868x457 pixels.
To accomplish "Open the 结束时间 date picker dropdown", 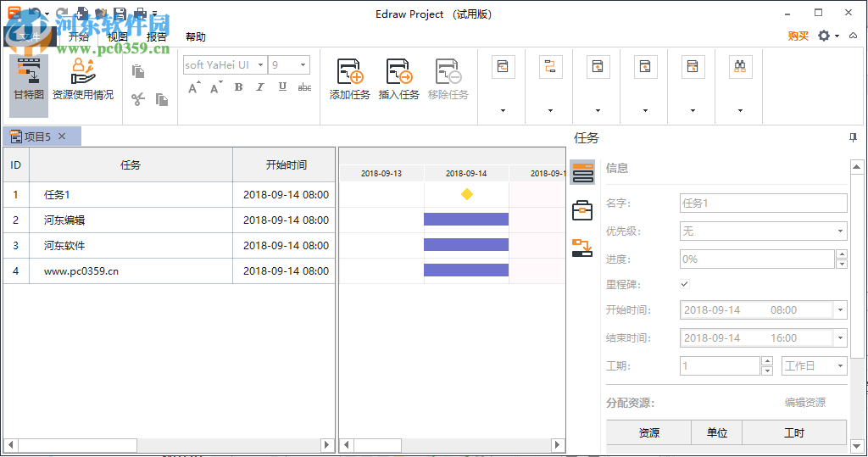I will tap(840, 338).
